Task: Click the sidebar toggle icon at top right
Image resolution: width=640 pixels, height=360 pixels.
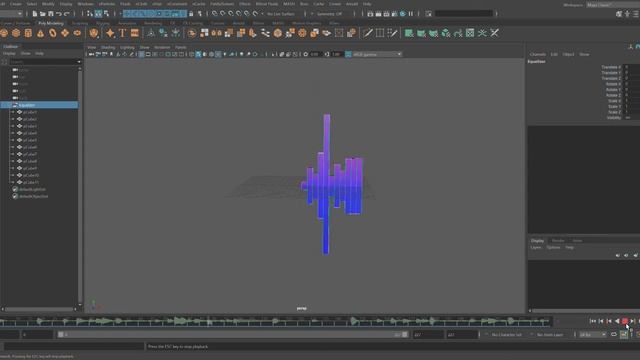Action: pos(636,13)
